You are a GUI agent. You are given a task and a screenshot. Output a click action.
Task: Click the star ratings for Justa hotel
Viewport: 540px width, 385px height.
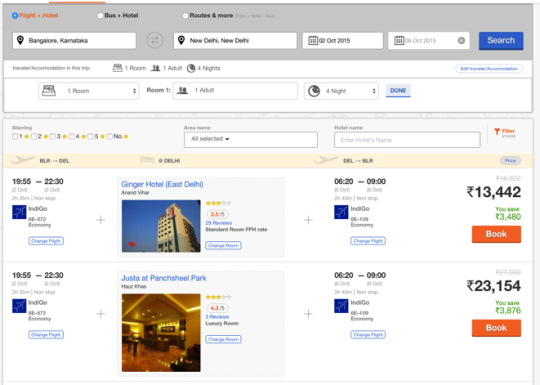click(x=218, y=297)
